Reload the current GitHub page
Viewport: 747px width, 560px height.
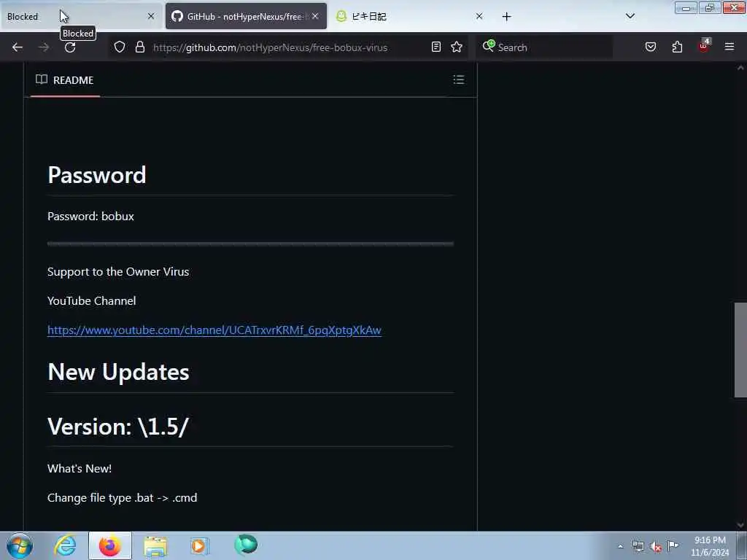pos(70,47)
